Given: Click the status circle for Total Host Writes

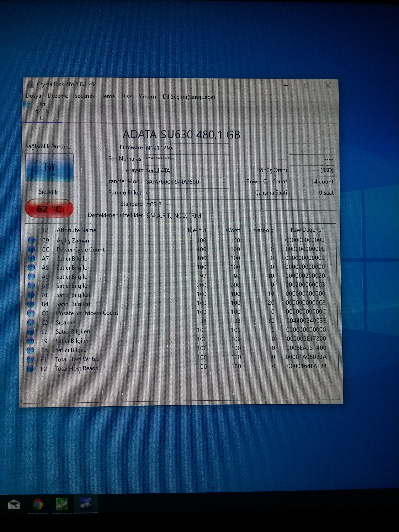Looking at the screenshot, I should (x=30, y=359).
